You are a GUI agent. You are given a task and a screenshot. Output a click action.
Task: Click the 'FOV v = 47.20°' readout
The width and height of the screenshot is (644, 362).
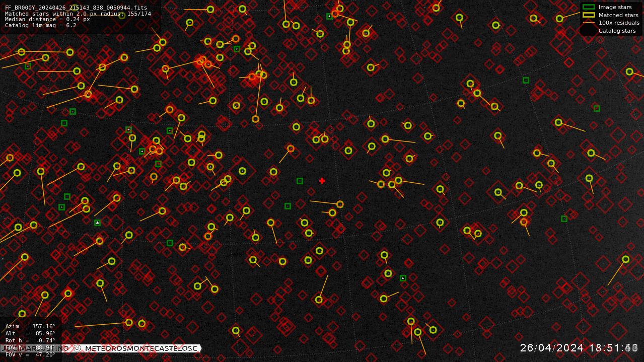[30, 355]
